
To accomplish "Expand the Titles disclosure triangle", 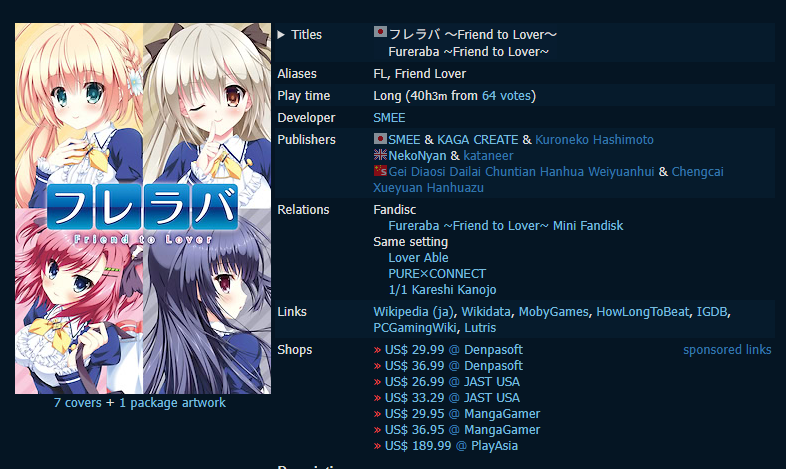I will [281, 35].
